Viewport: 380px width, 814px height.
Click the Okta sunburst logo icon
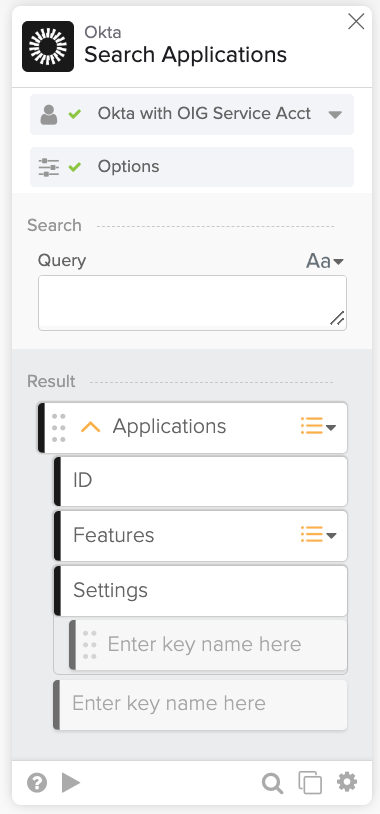48,46
